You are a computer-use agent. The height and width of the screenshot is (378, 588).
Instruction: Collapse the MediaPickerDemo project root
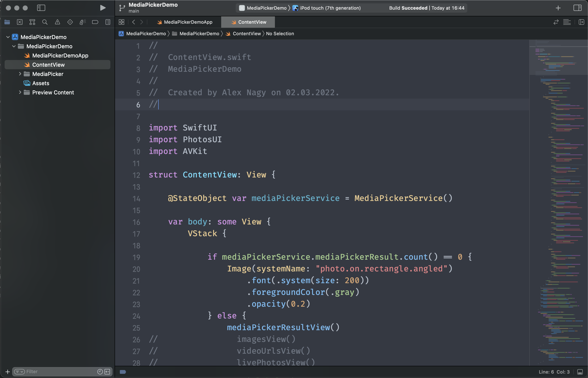pyautogui.click(x=8, y=37)
